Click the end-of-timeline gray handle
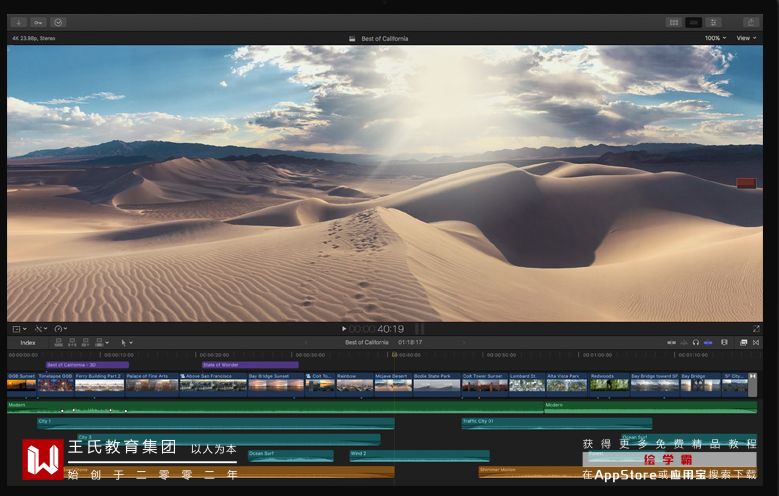779x496 pixels. 753,385
